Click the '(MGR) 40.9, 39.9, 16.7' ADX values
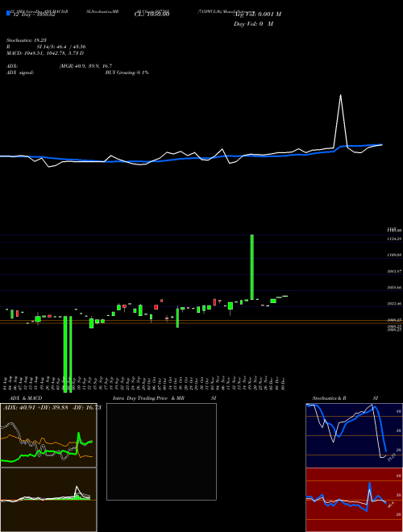This screenshot has height=532, width=403. (x=85, y=66)
